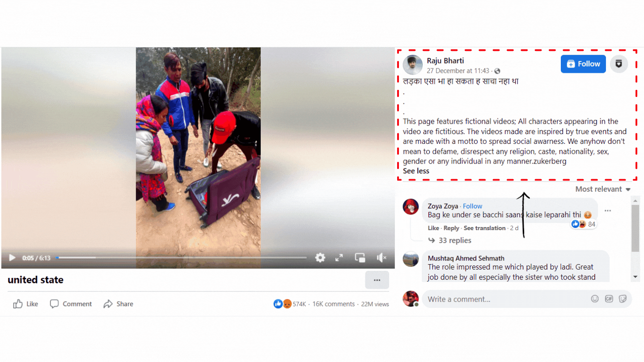This screenshot has height=362, width=644.
Task: Follow Zoya Zoya from her comment
Action: [x=472, y=206]
